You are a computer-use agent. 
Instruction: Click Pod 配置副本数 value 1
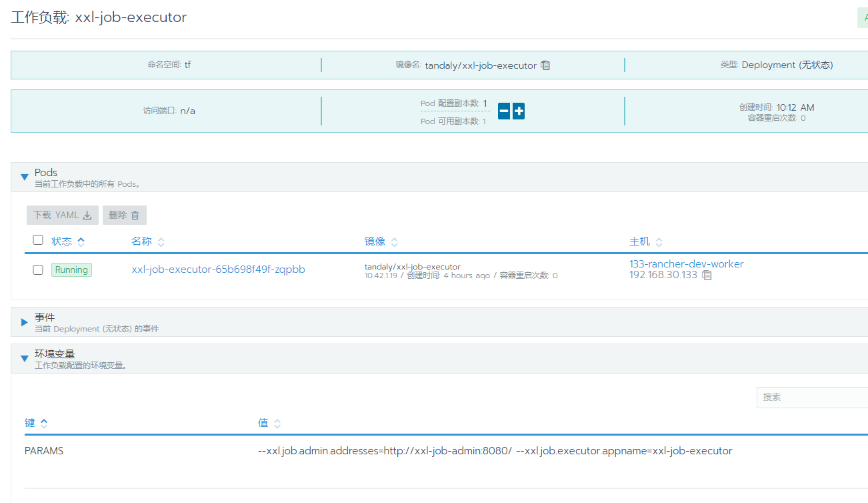(485, 103)
